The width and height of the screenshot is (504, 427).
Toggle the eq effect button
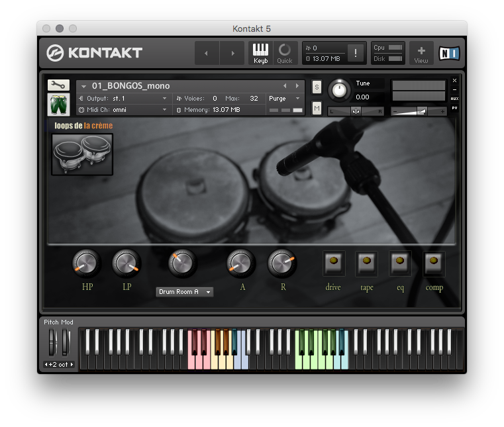pos(400,263)
